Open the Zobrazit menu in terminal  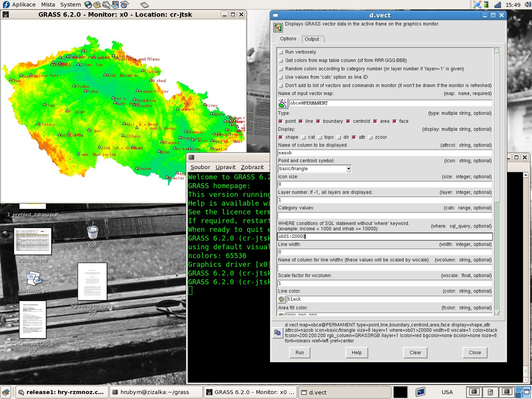pyautogui.click(x=252, y=167)
